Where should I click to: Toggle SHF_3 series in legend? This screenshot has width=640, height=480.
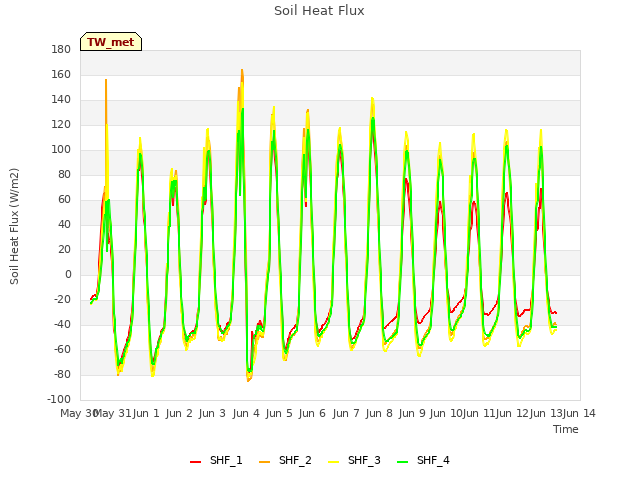point(354,460)
